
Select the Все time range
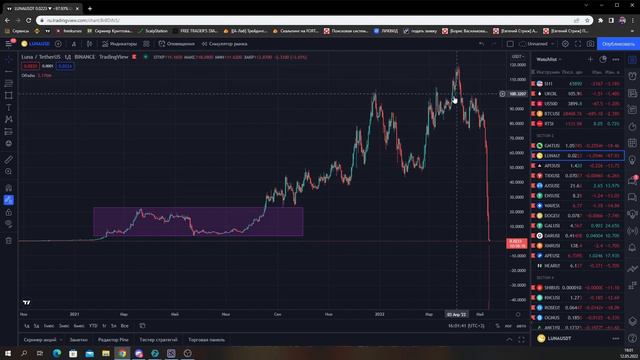[124, 326]
